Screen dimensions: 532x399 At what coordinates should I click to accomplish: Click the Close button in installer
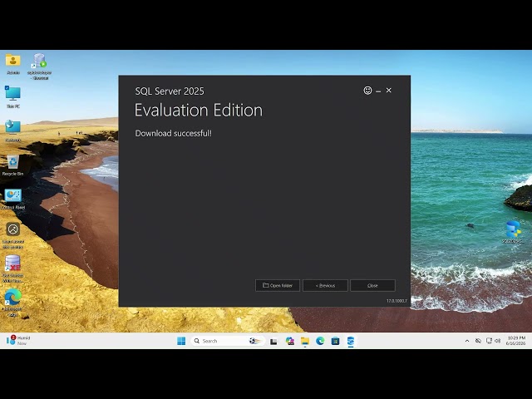[372, 285]
